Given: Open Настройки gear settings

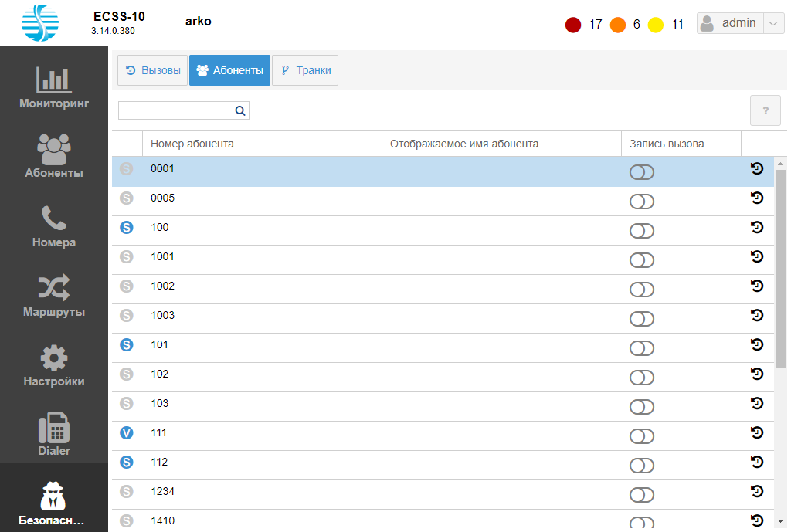Looking at the screenshot, I should coord(54,365).
